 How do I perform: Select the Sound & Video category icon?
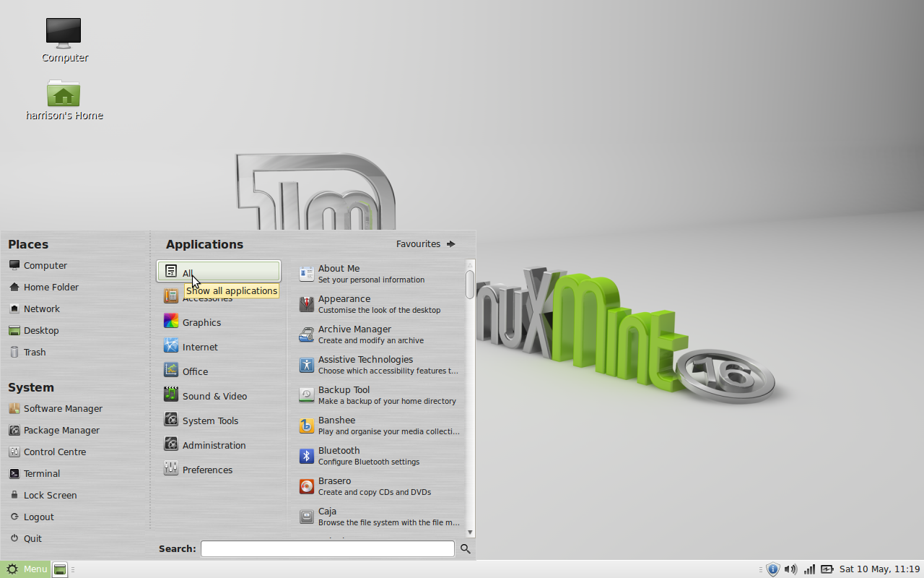click(171, 394)
